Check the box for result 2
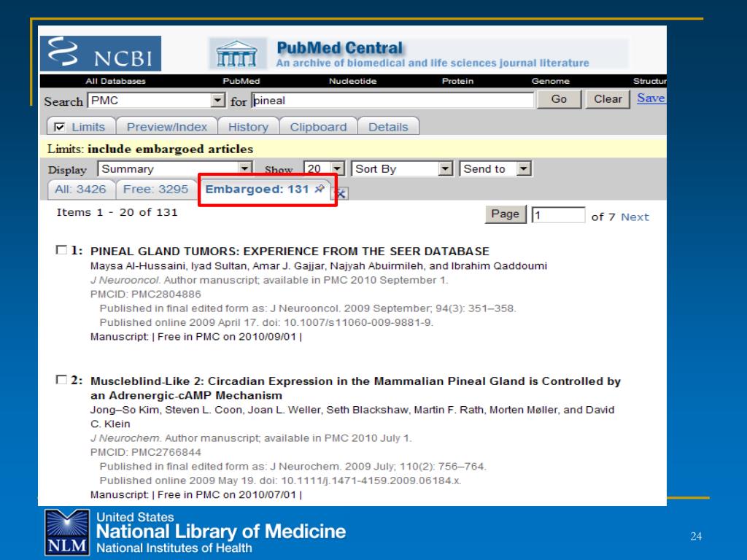Image resolution: width=747 pixels, height=560 pixels. click(x=61, y=379)
